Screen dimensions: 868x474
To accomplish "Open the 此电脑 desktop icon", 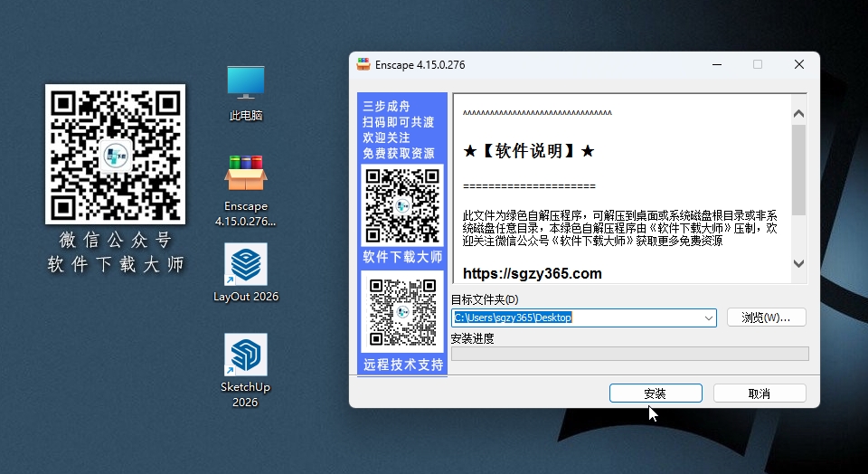I will tap(246, 93).
